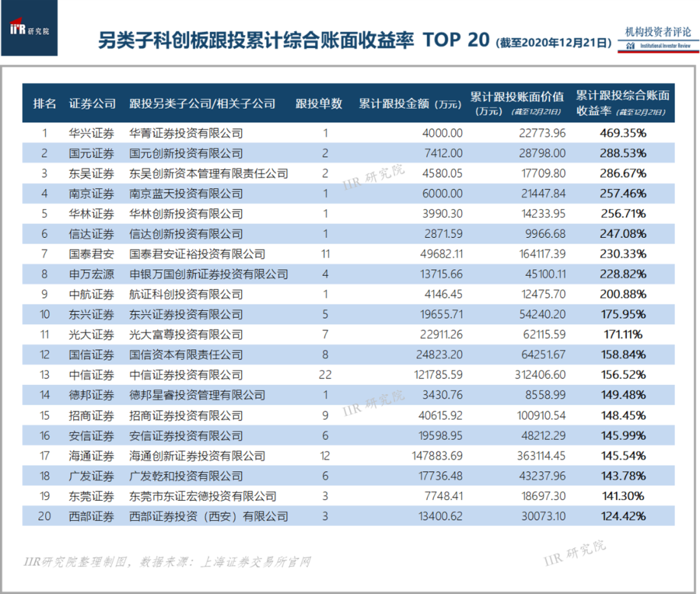Click the 机构投资者评论 logo
700x594 pixels.
[x=658, y=38]
